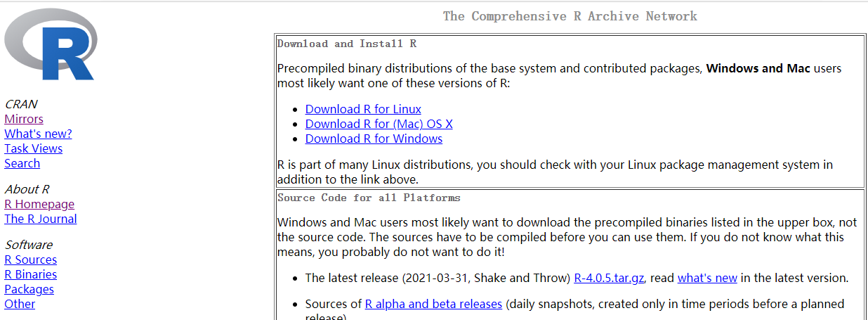
Task: Open the Other link in the sidebar
Action: point(20,304)
